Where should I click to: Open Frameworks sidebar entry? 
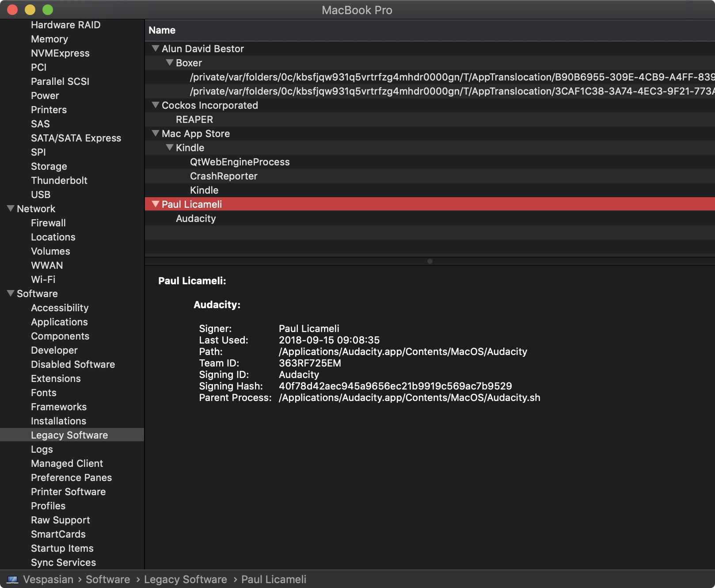click(59, 407)
